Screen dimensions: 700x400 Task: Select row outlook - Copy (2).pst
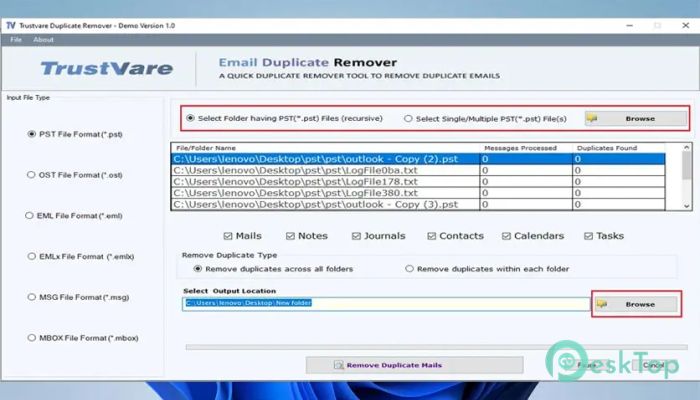coord(418,159)
